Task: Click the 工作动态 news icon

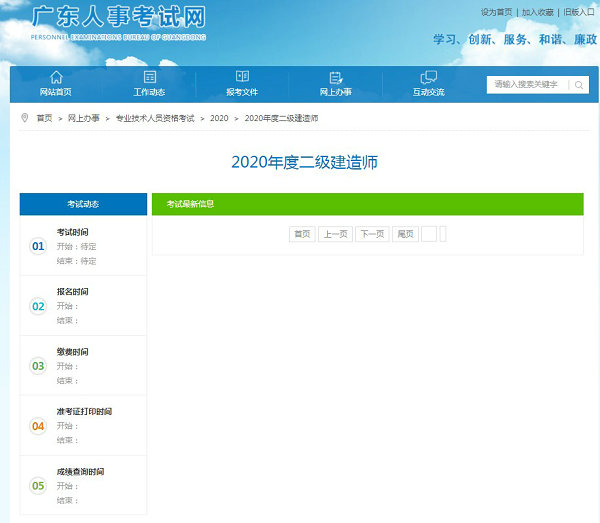Action: click(x=150, y=77)
